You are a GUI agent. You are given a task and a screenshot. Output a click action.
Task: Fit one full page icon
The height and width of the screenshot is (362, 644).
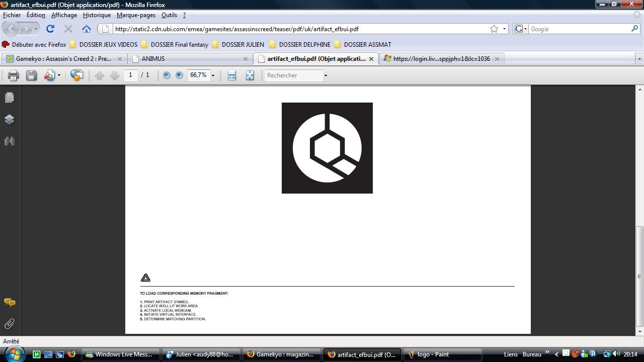point(250,75)
